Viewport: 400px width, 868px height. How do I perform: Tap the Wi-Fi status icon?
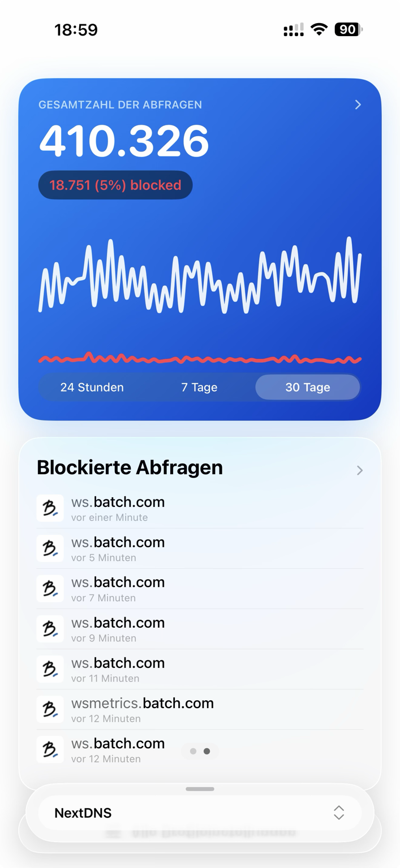pyautogui.click(x=320, y=29)
